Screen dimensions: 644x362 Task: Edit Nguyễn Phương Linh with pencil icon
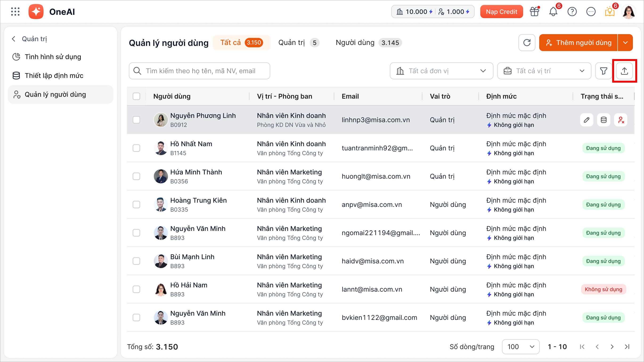click(x=587, y=120)
